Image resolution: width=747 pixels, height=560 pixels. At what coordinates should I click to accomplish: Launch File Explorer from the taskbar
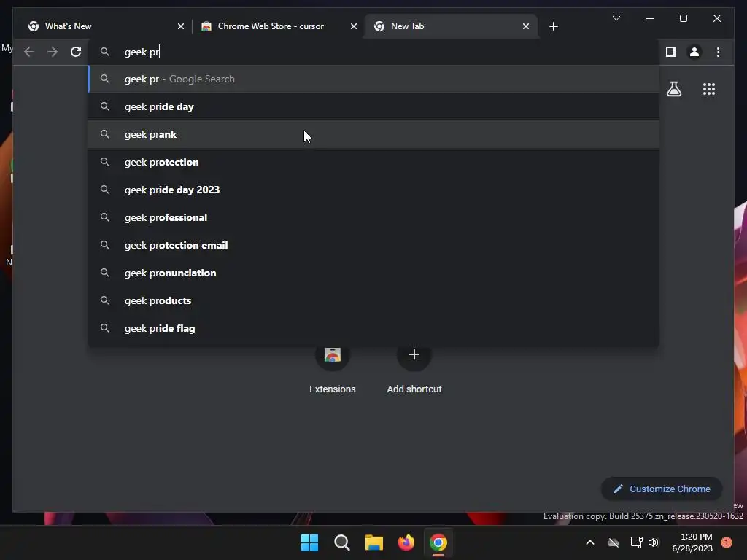click(374, 542)
